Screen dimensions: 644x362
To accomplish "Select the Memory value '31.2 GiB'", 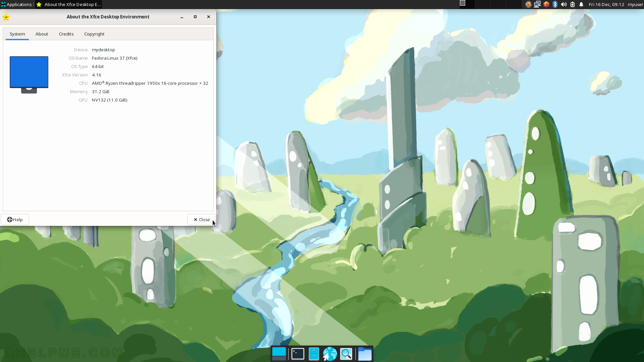I will tap(101, 92).
